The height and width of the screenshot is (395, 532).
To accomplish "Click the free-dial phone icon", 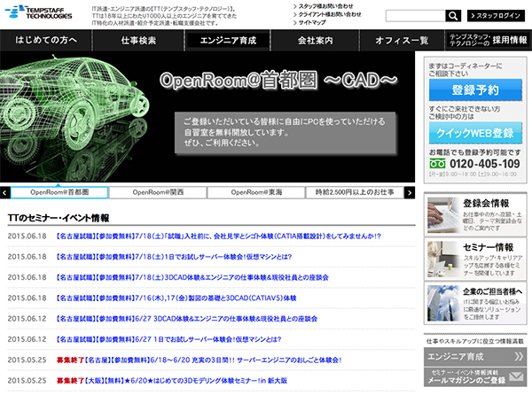I will [x=437, y=164].
